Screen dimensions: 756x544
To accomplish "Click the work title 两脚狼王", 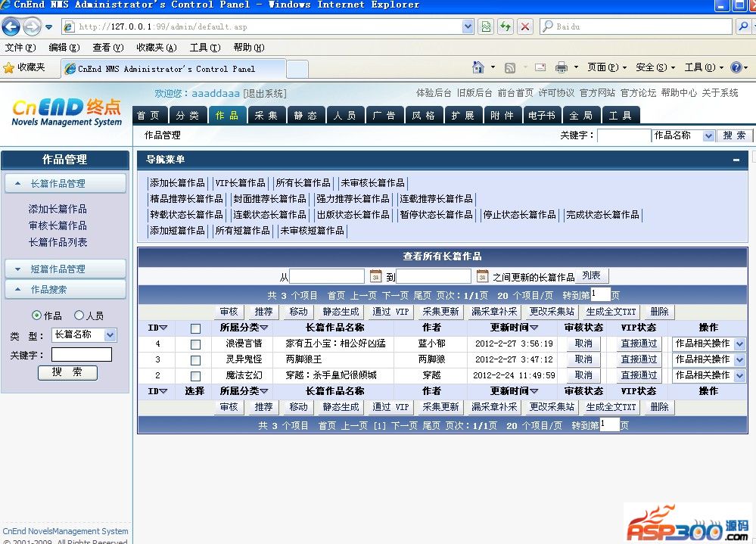I will click(x=303, y=359).
